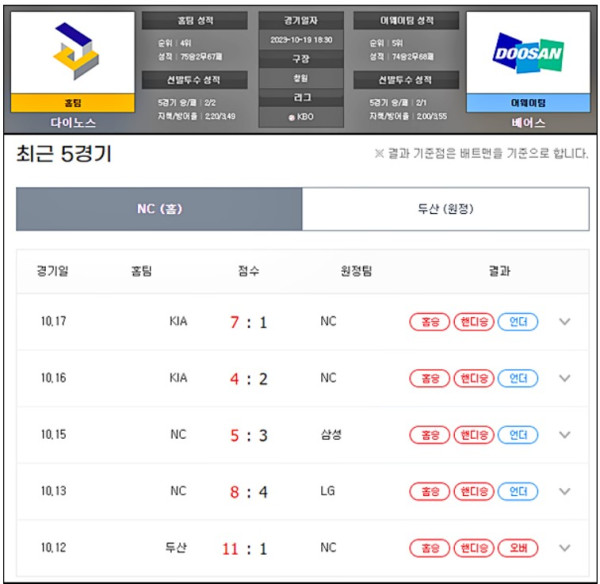Viewport: 600px width, 584px height.
Task: Click the 홈승 badge in the 10.17 row
Action: click(x=429, y=322)
